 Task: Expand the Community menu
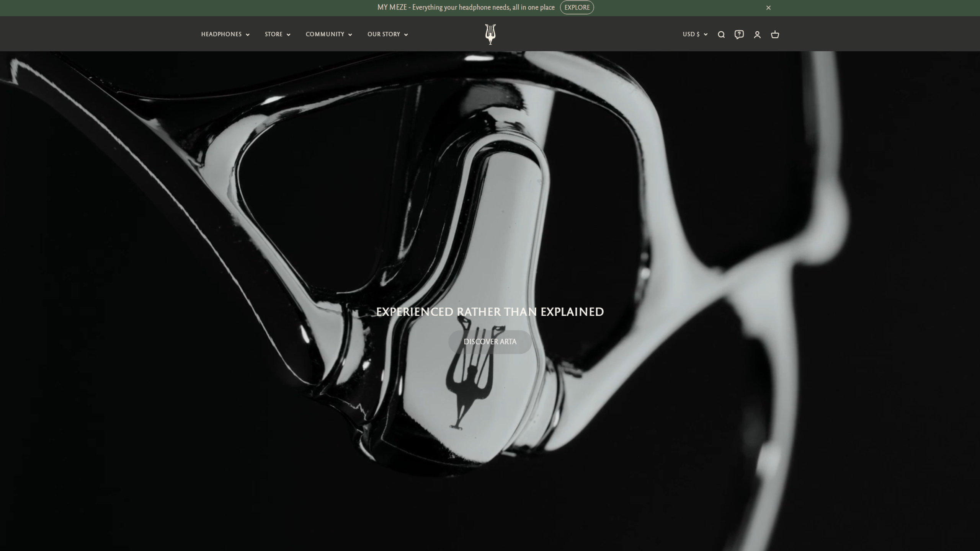click(329, 34)
